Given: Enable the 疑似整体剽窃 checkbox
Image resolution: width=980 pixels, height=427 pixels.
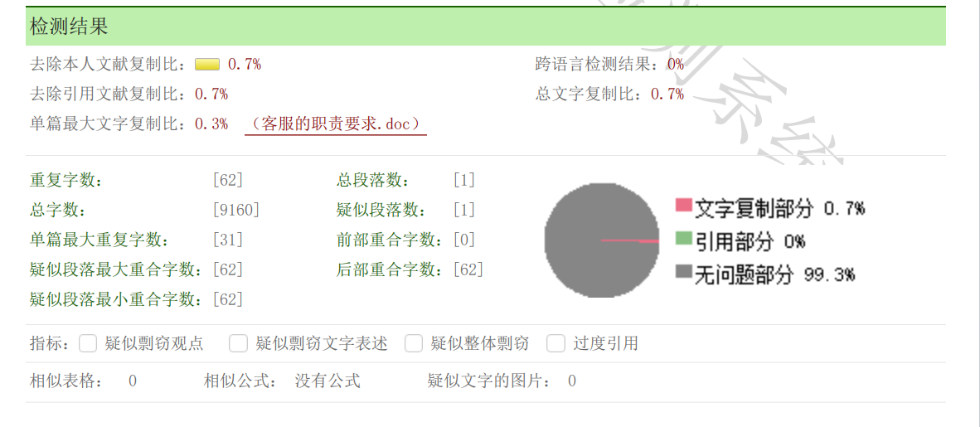Looking at the screenshot, I should click(414, 343).
